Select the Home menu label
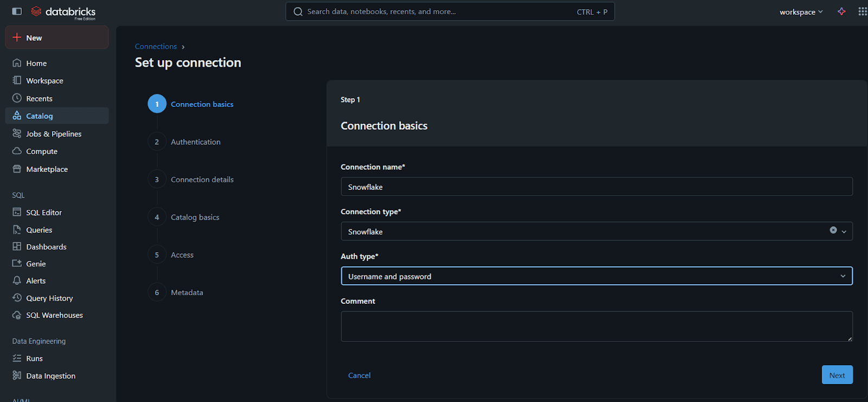 (36, 63)
